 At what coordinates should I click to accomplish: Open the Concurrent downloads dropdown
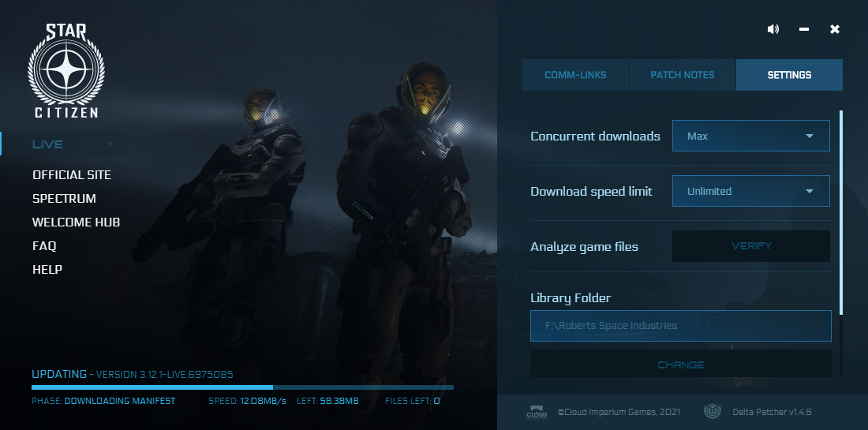[x=750, y=136]
